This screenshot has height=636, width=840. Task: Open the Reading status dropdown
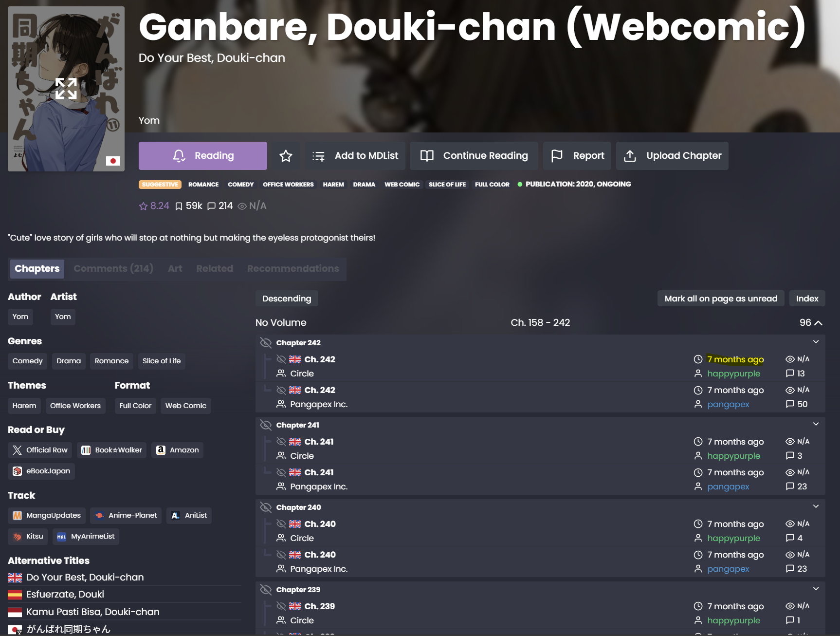(x=203, y=156)
